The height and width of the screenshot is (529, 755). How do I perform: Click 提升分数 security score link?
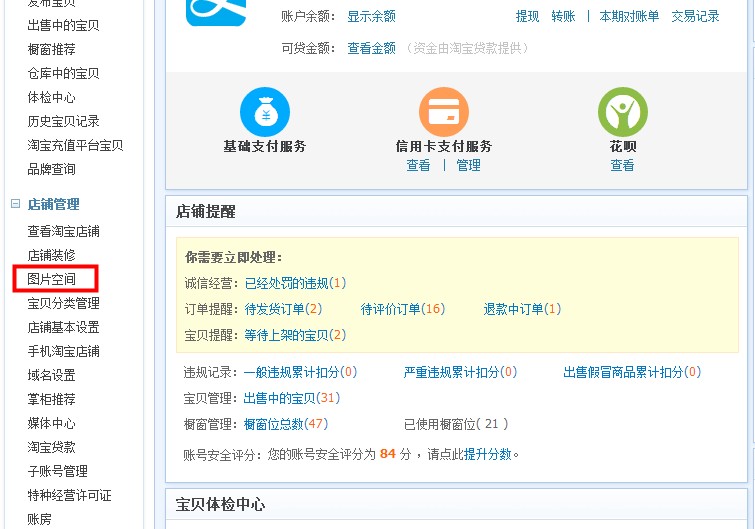tap(488, 454)
